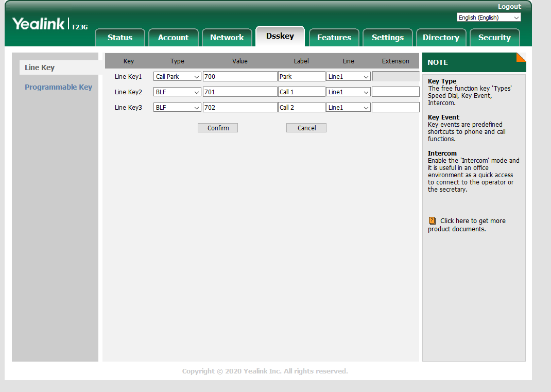Click the Cancel button
551x392 pixels.
306,128
